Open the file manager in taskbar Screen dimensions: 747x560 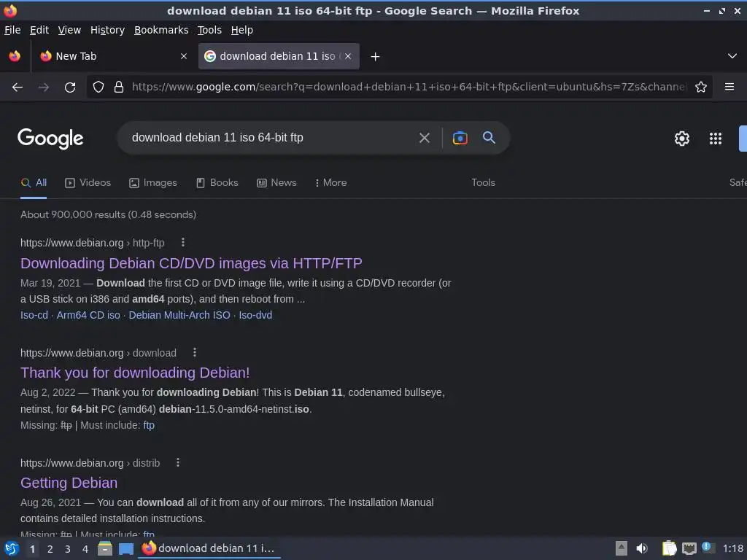point(105,548)
